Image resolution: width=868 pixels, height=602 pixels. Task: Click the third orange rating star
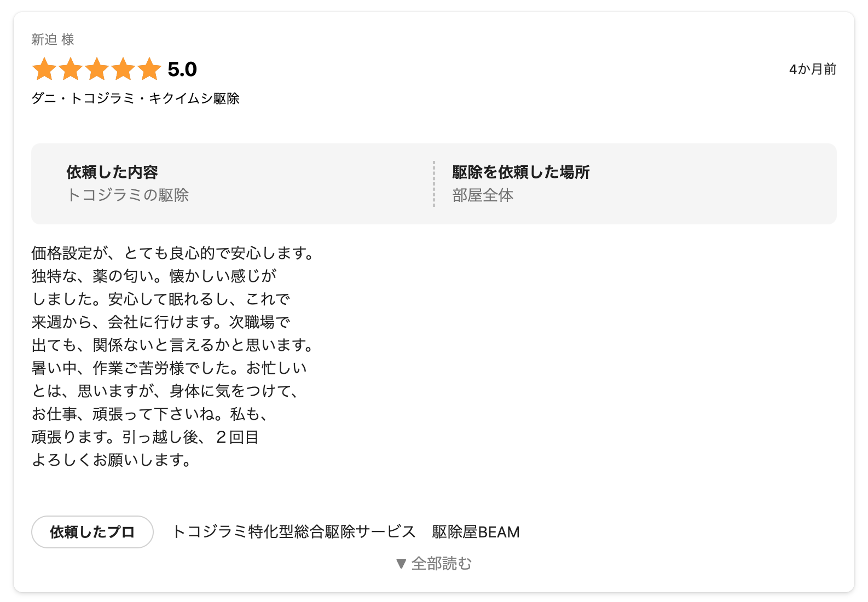pyautogui.click(x=97, y=70)
